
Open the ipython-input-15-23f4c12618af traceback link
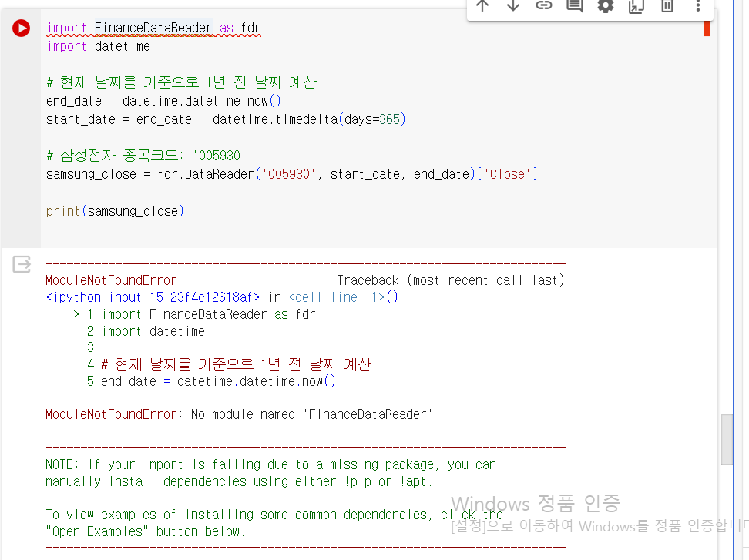[x=153, y=297]
